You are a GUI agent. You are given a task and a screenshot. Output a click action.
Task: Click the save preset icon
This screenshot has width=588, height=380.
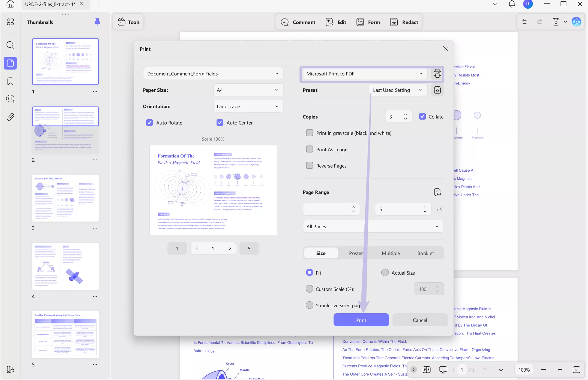tap(437, 90)
